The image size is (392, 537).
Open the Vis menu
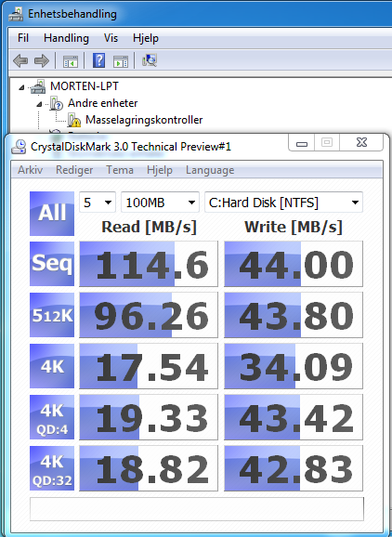pos(111,38)
